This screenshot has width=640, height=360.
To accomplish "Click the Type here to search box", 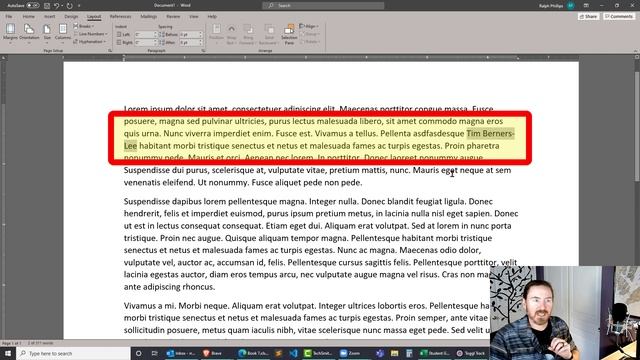I will (73, 353).
